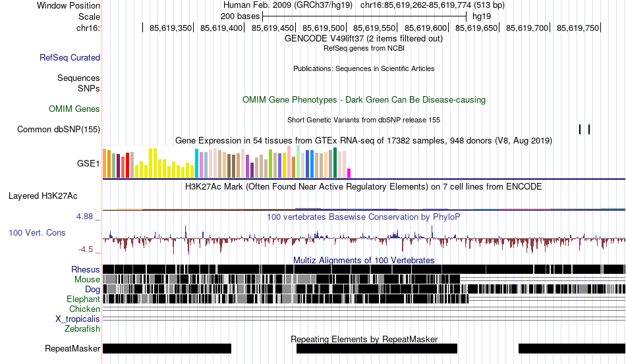
Task: Click the RefSeq Curated track label
Action: (x=70, y=57)
